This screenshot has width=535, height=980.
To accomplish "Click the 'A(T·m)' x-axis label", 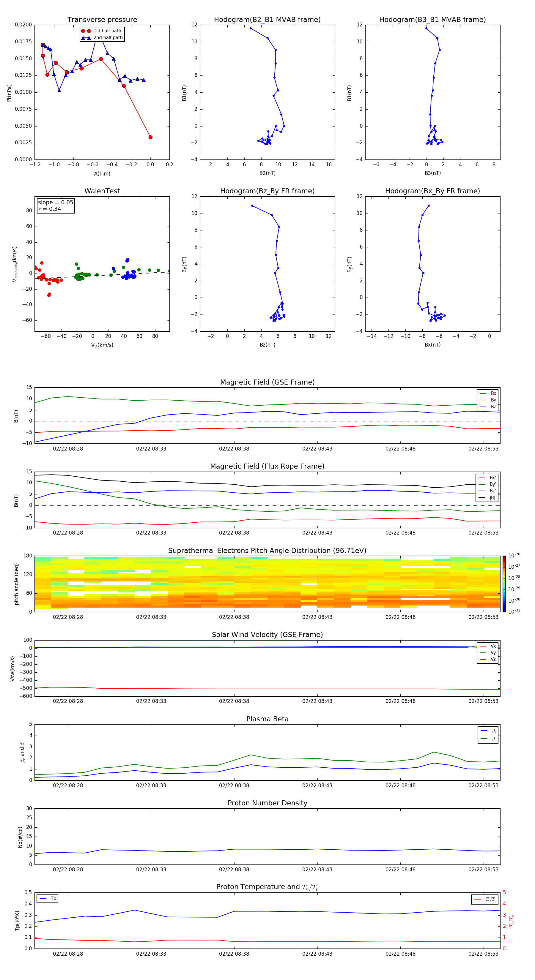I will point(102,173).
